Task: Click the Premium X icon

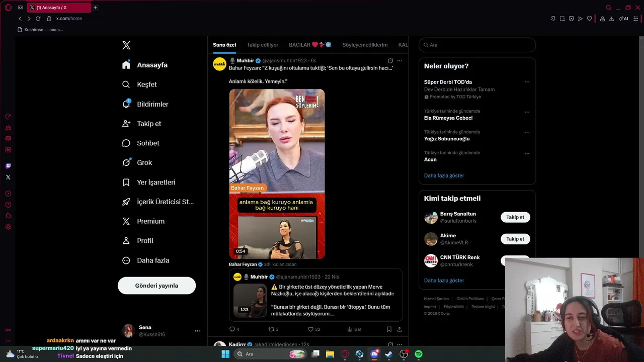Action: tap(126, 221)
